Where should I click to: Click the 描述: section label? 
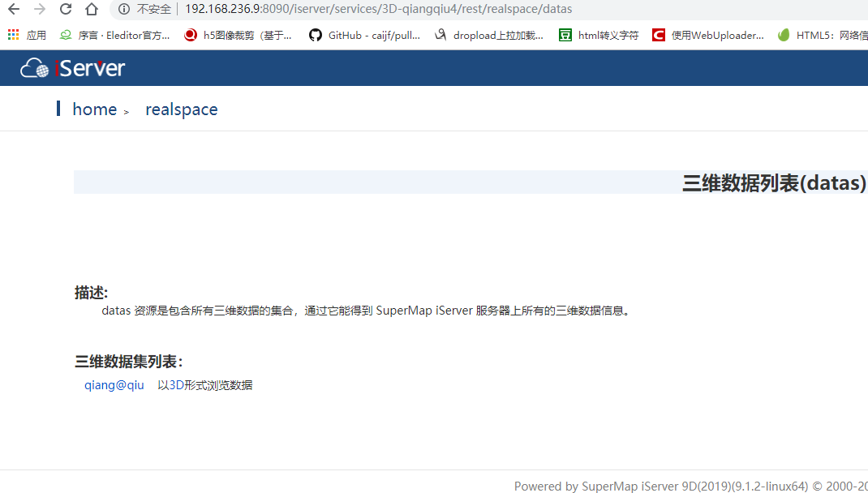92,292
